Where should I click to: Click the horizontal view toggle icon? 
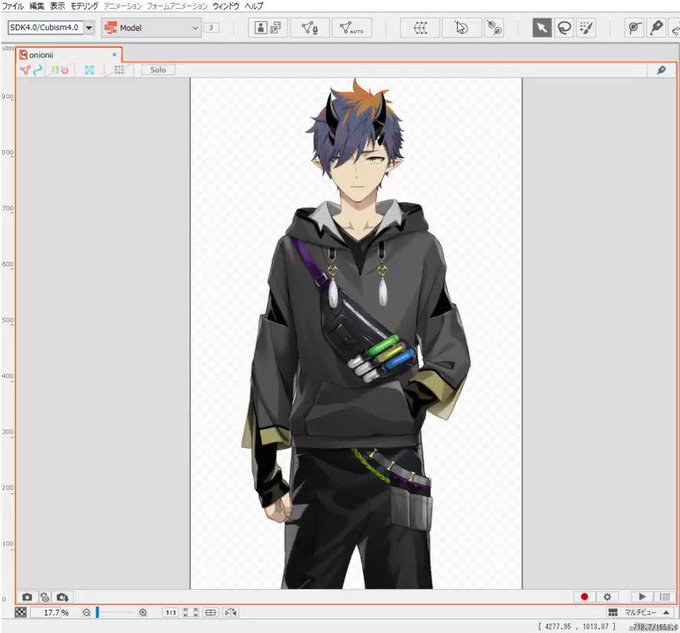[x=211, y=612]
